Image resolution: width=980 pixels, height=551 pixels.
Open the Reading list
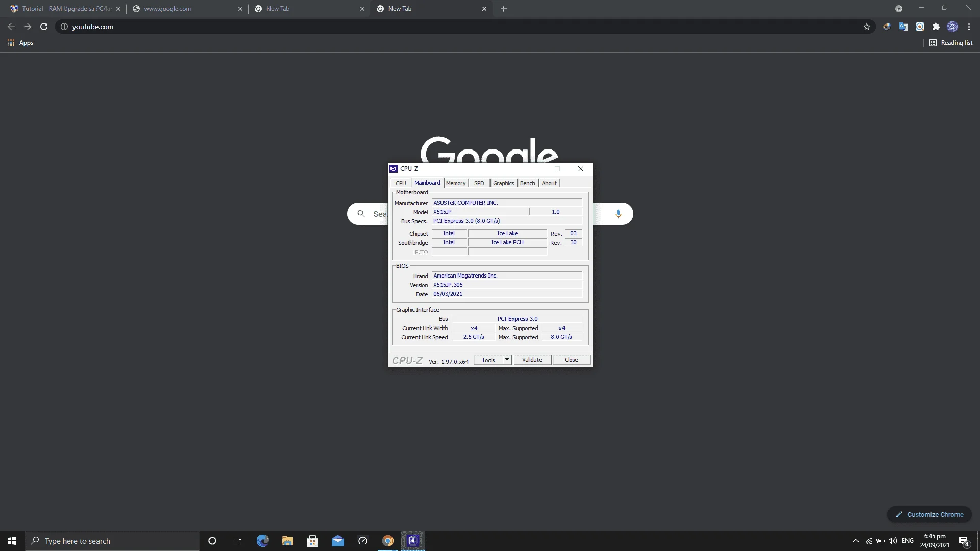point(951,43)
